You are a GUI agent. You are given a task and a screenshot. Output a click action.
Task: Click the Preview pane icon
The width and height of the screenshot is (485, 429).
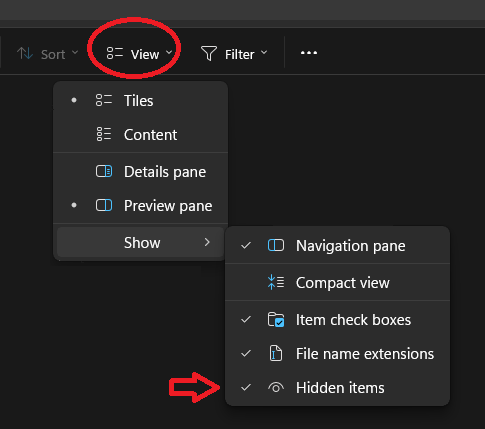[104, 205]
